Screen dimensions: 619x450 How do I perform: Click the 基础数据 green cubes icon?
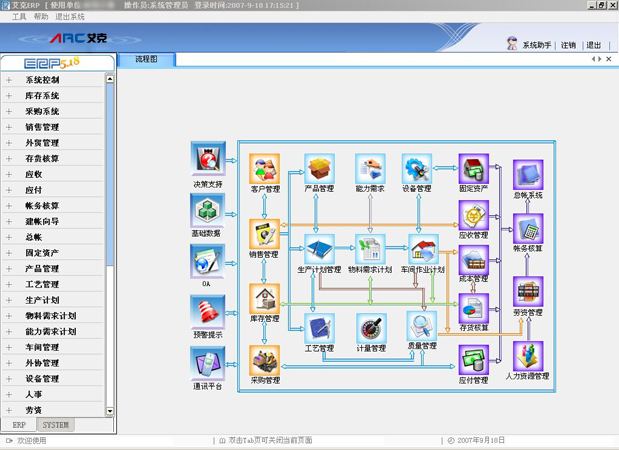[208, 210]
